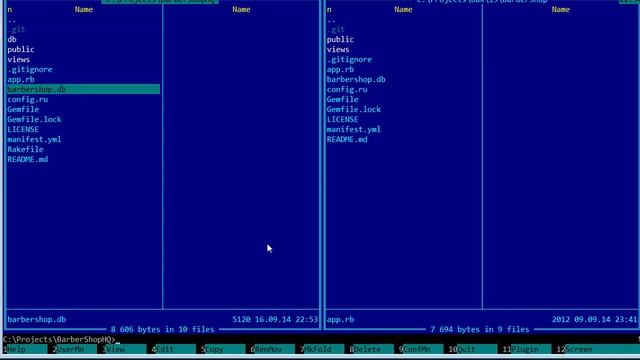The image size is (640, 360).
Task: Click highlighted barbershop.db in left panel
Action: click(x=83, y=89)
